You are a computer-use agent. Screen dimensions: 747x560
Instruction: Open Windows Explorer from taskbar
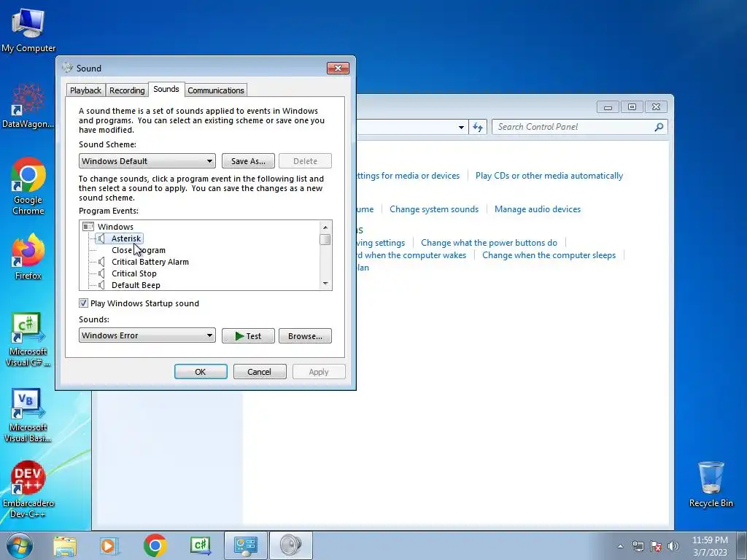click(65, 545)
